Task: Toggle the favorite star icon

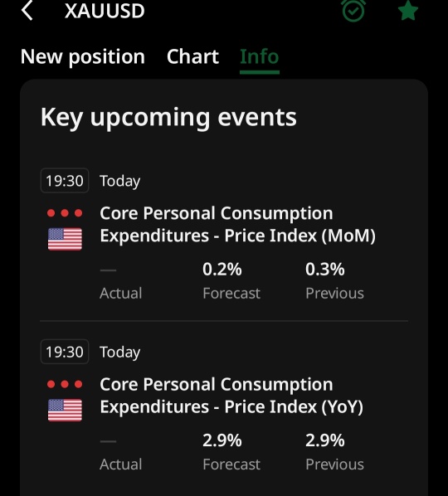Action: pos(408,11)
